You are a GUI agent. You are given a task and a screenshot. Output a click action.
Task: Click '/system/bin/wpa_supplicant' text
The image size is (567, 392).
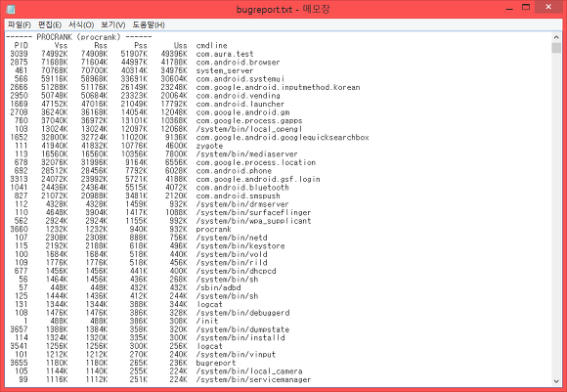tap(253, 221)
